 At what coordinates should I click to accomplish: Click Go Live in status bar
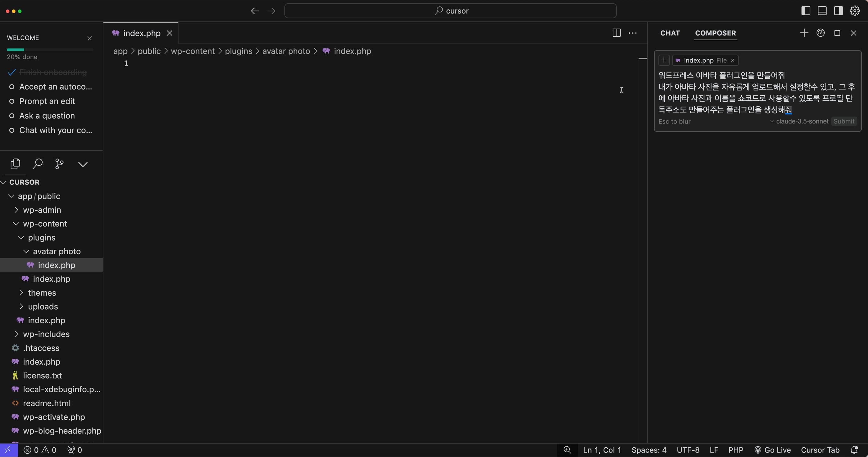[772, 450]
